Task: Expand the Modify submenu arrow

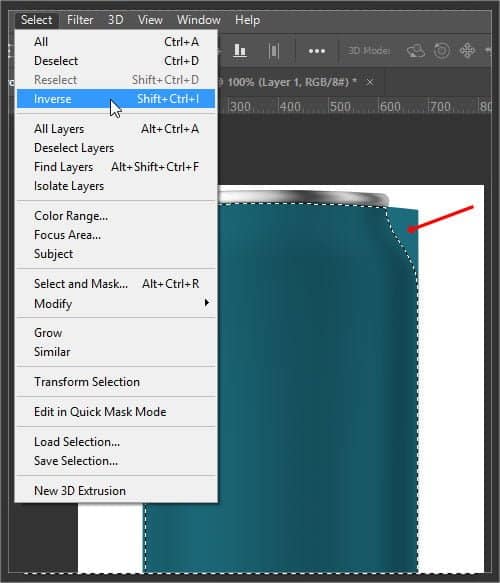Action: pyautogui.click(x=207, y=303)
